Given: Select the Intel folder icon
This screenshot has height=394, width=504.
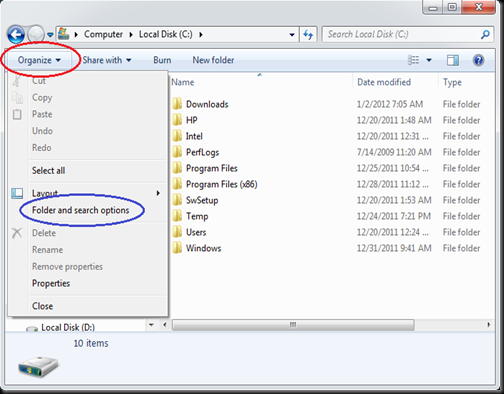Looking at the screenshot, I should 177,136.
